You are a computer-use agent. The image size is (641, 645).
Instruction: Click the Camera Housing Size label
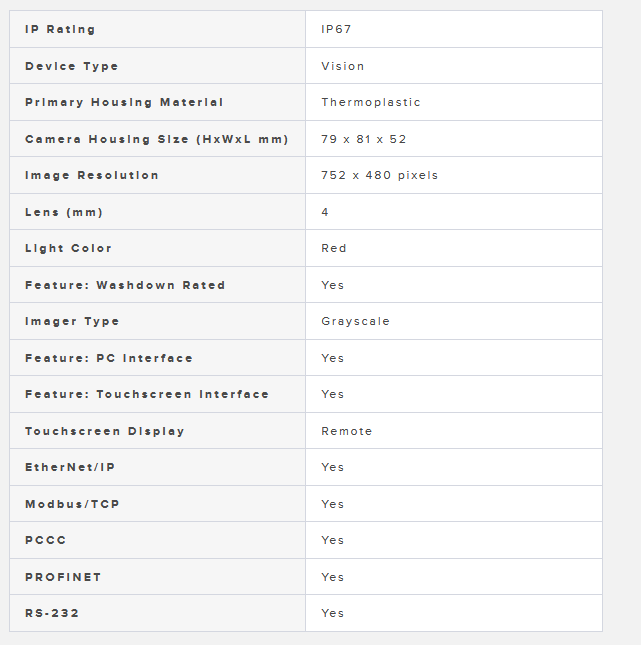(x=157, y=139)
